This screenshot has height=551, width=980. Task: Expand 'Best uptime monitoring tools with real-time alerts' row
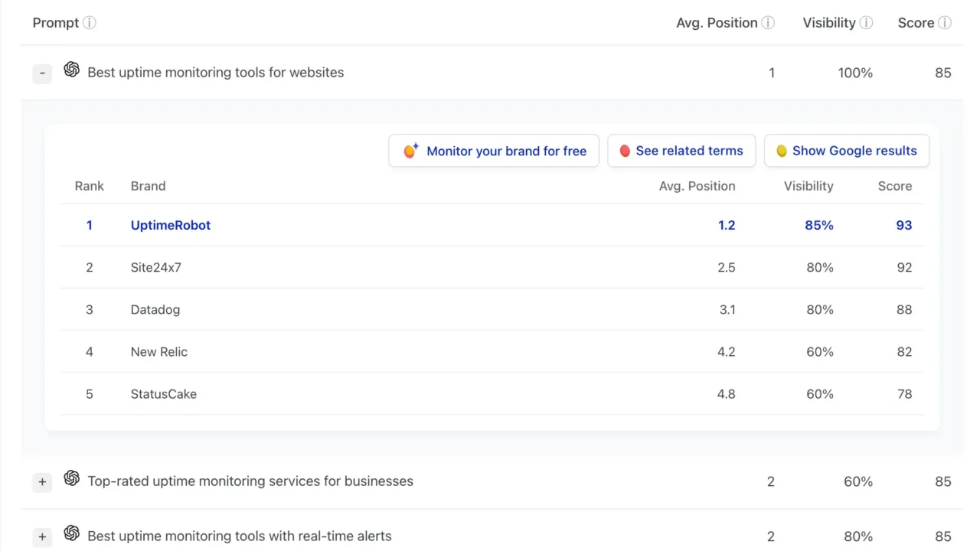point(42,537)
